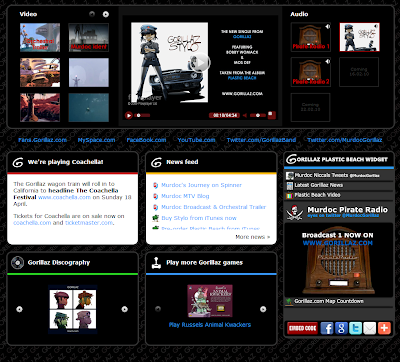Click the small red play button in player bar

click(129, 115)
